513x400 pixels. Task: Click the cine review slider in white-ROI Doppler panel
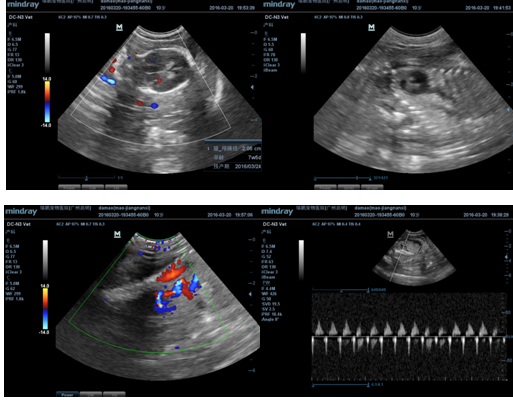87,178
